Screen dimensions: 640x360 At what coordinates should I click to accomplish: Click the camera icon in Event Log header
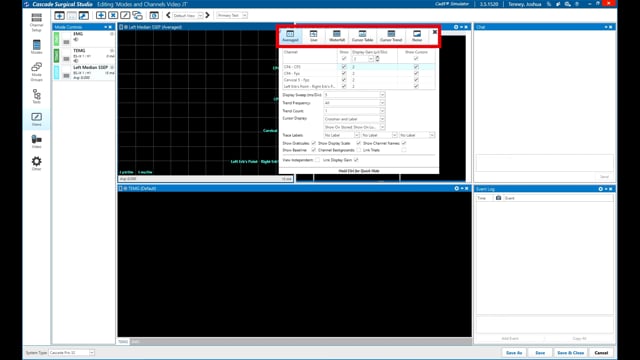(498, 198)
